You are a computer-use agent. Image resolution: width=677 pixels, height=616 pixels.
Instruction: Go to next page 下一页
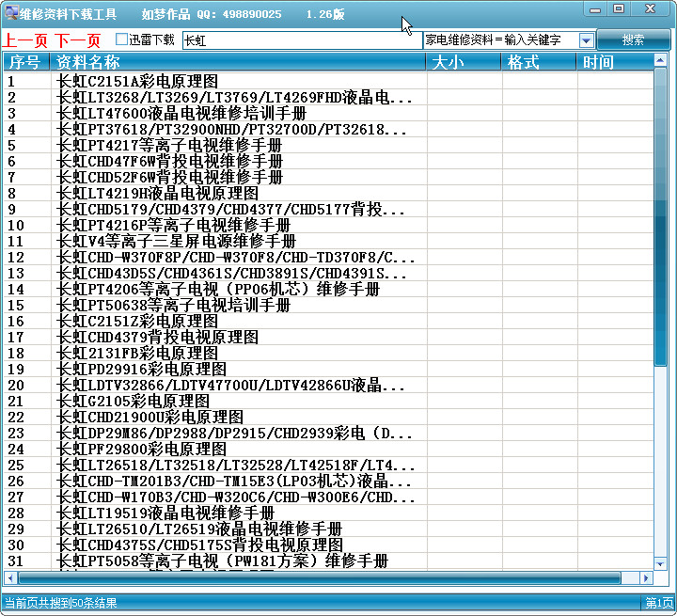(78, 40)
